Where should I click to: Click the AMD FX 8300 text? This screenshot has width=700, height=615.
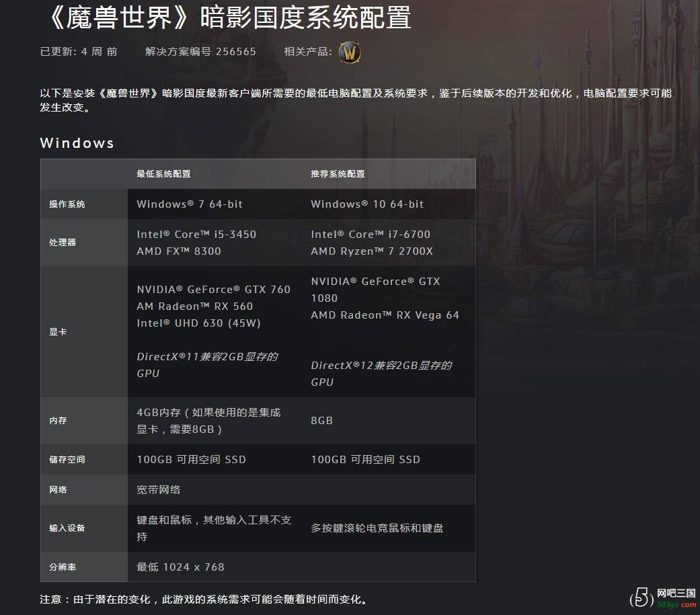(x=179, y=251)
